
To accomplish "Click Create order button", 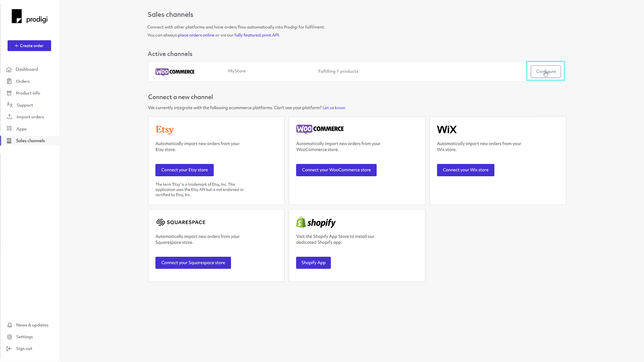I will pyautogui.click(x=29, y=46).
